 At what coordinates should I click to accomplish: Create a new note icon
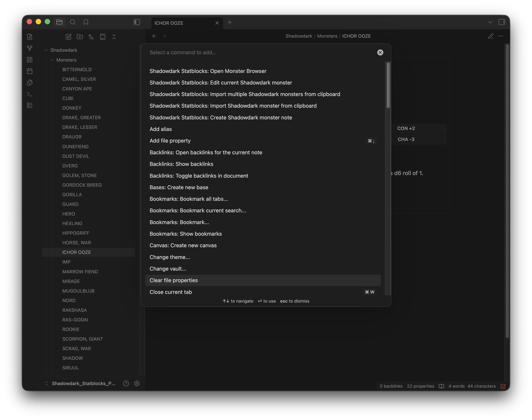pyautogui.click(x=69, y=37)
